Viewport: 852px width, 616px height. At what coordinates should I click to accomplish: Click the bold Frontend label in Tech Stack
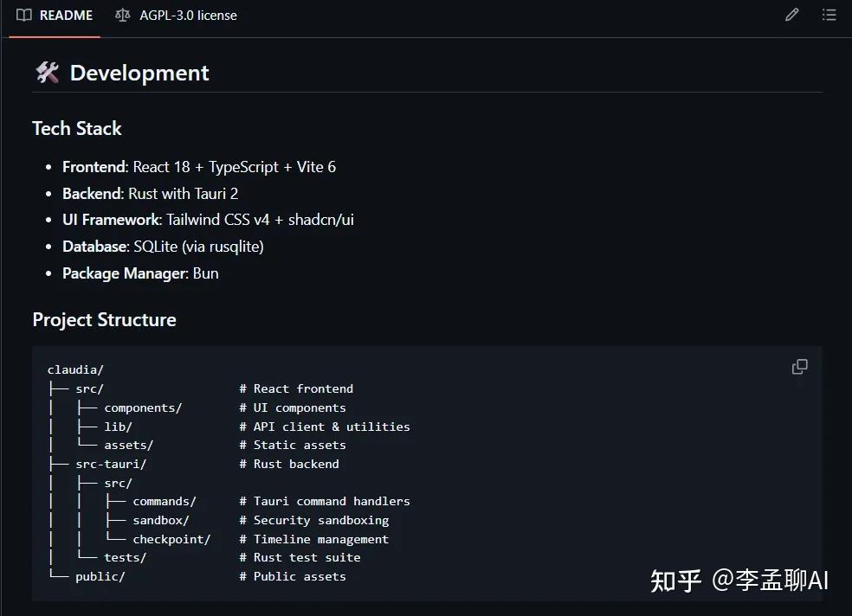(94, 166)
